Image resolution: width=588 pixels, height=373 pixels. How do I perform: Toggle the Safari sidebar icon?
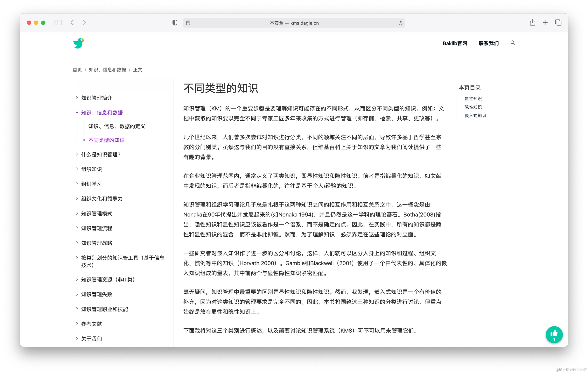(58, 23)
